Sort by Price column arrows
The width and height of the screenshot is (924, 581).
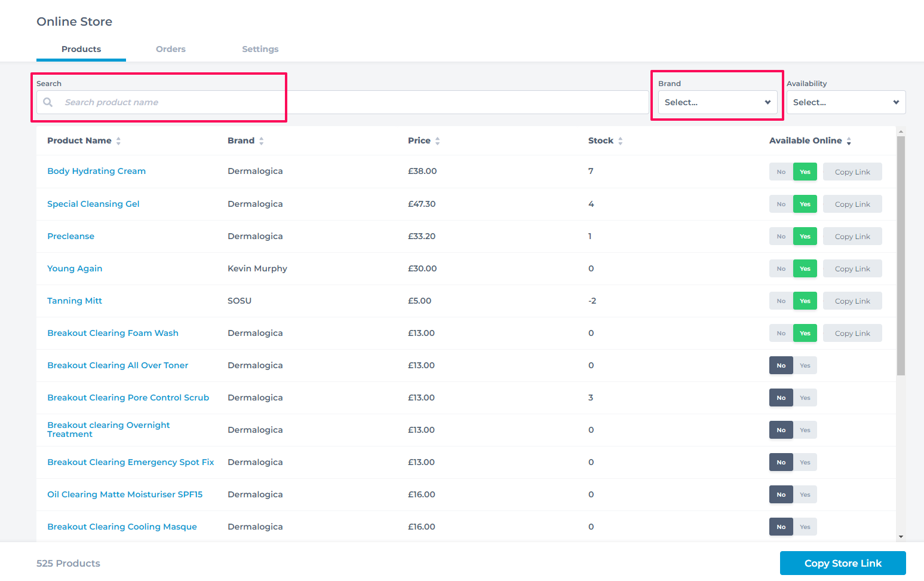(437, 141)
